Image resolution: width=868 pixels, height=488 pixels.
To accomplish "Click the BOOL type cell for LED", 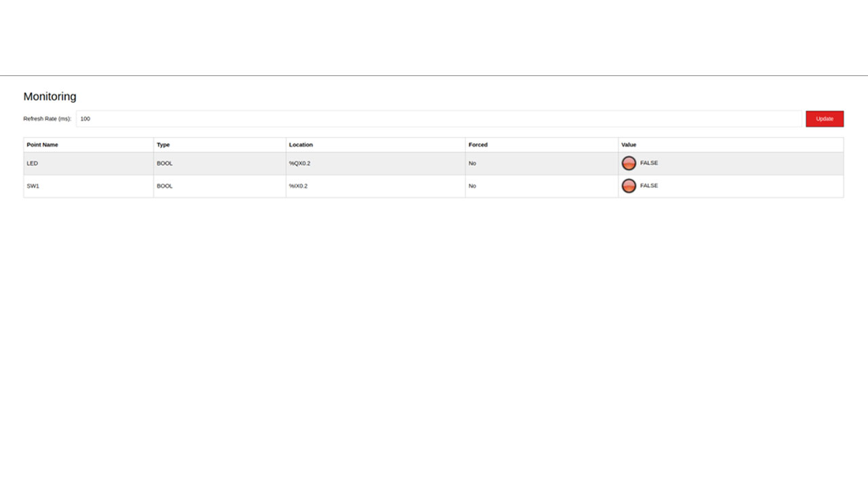I will tap(164, 163).
